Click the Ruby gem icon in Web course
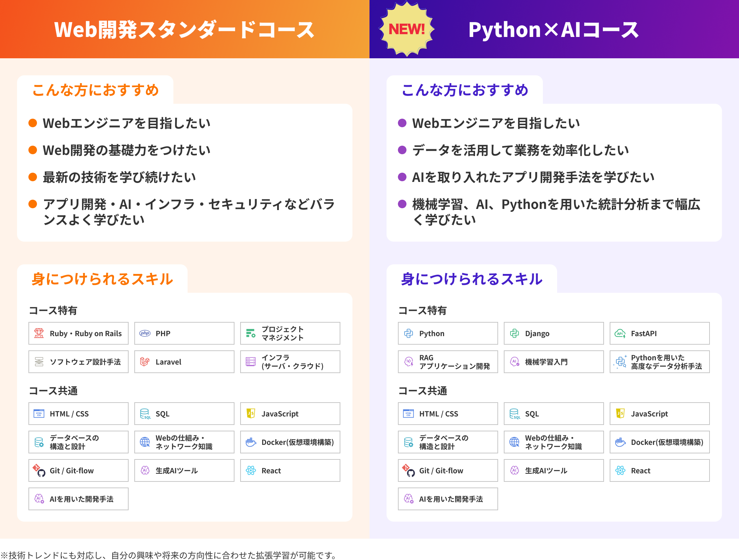The height and width of the screenshot is (560, 739). click(x=39, y=333)
